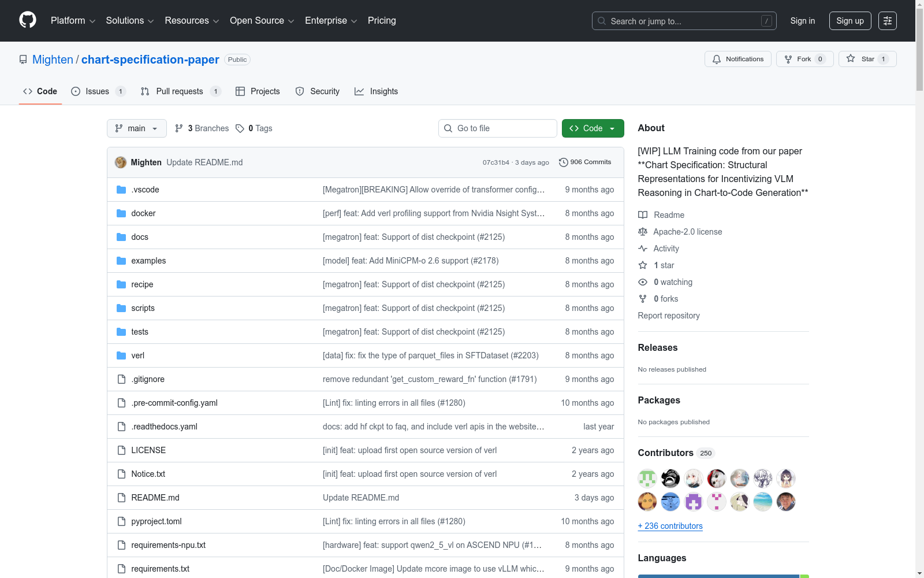The height and width of the screenshot is (578, 924).
Task: Click the license scale icon in About
Action: 643,232
